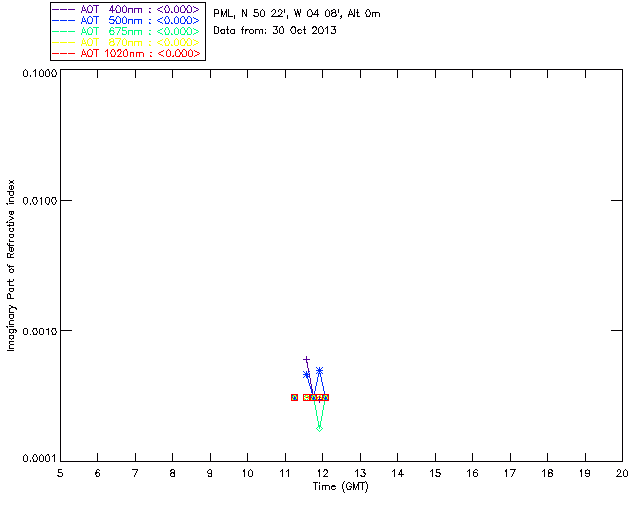Click the x-axis tick label 13
640x512 pixels.
360,473
